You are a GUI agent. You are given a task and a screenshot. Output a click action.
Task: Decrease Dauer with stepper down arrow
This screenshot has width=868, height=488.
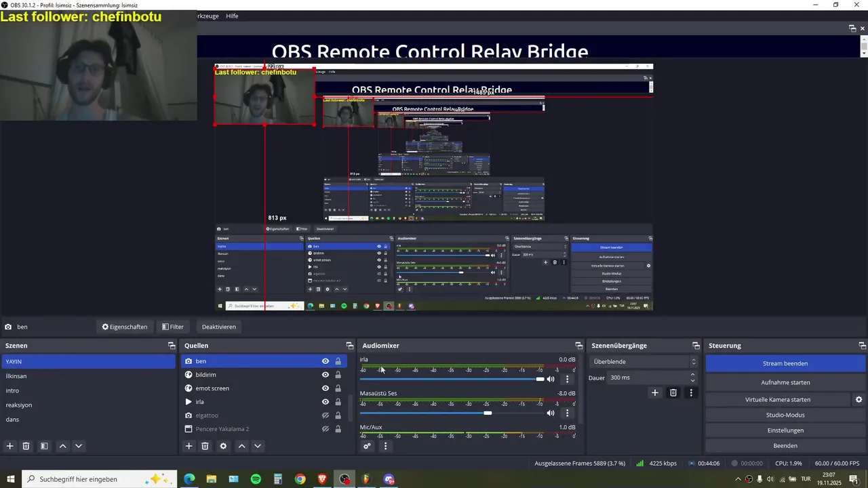pos(692,381)
